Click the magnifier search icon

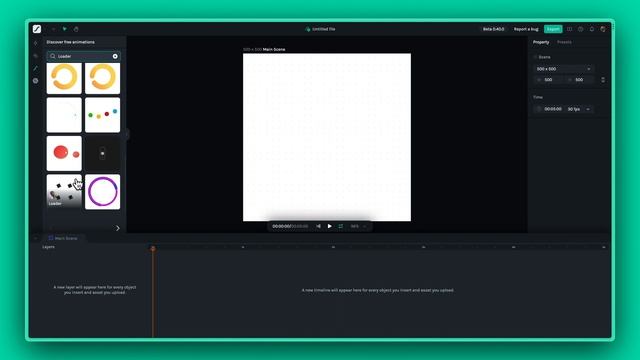53,56
